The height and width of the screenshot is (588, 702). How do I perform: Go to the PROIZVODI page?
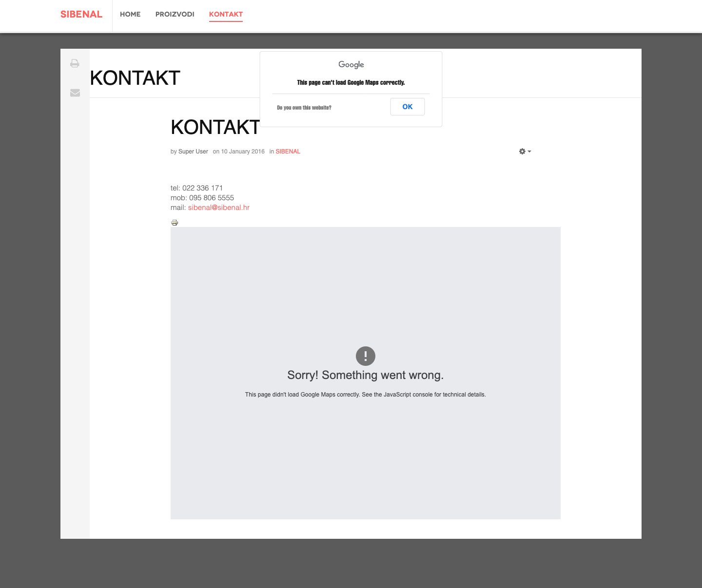tap(175, 14)
